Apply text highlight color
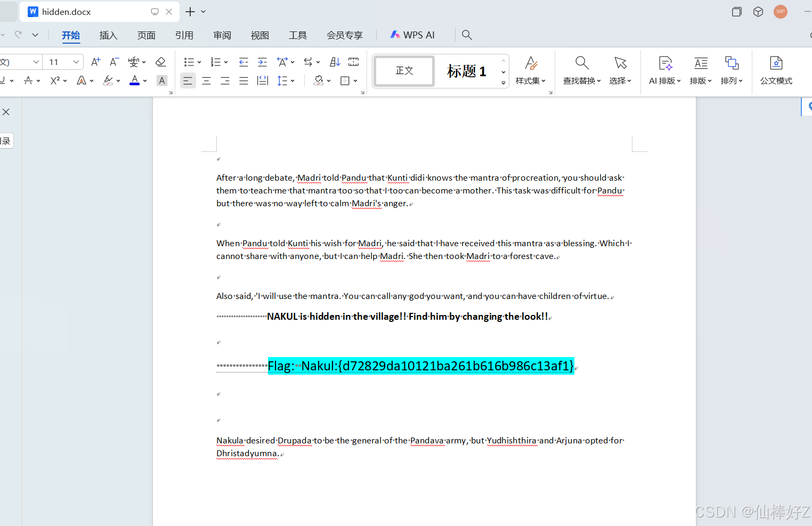Image resolution: width=812 pixels, height=526 pixels. click(x=108, y=80)
